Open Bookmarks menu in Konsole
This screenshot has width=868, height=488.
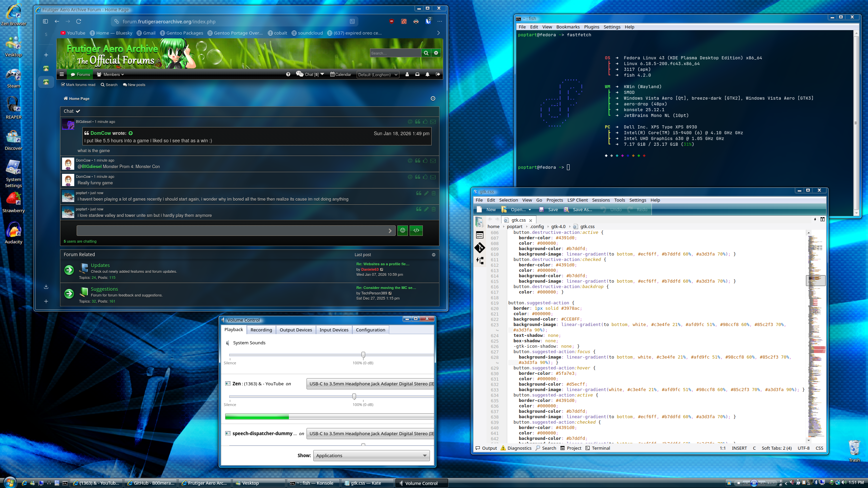(568, 27)
